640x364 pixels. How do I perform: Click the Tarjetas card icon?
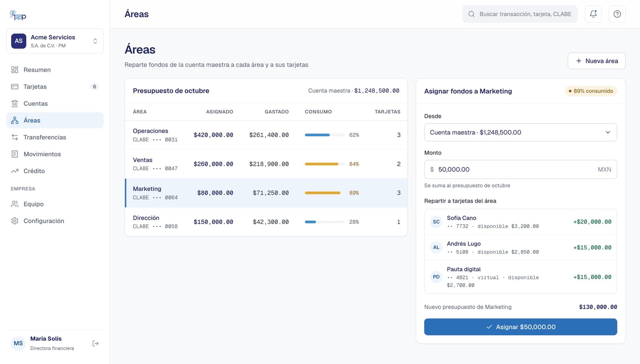point(15,87)
